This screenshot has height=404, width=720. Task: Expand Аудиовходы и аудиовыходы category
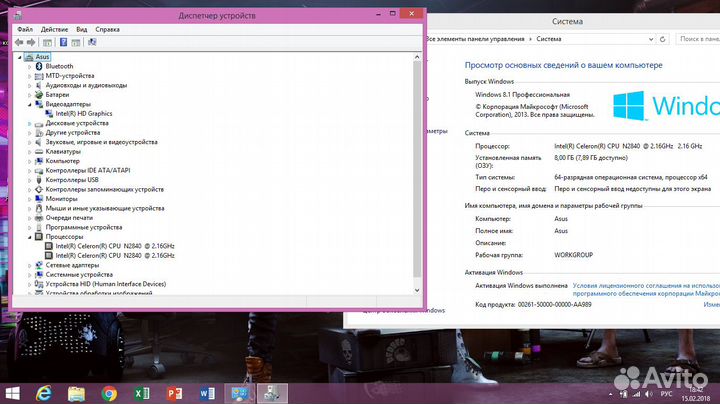point(30,85)
